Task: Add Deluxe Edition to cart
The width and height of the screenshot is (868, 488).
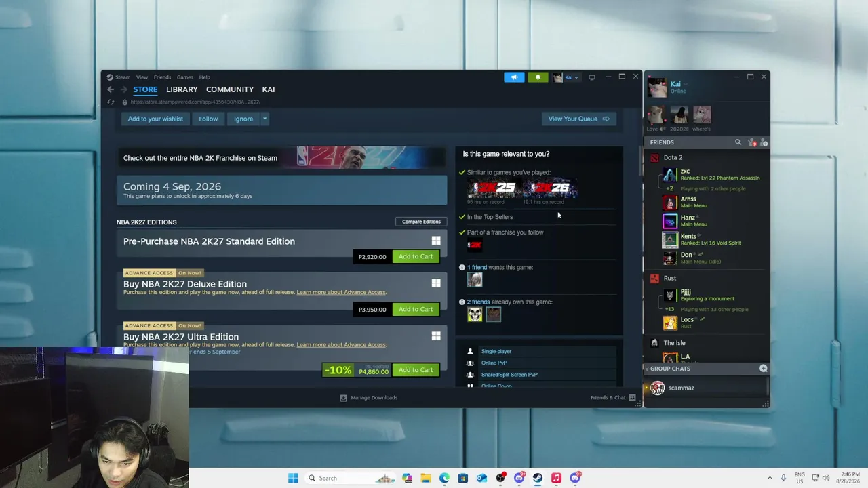Action: tap(416, 309)
